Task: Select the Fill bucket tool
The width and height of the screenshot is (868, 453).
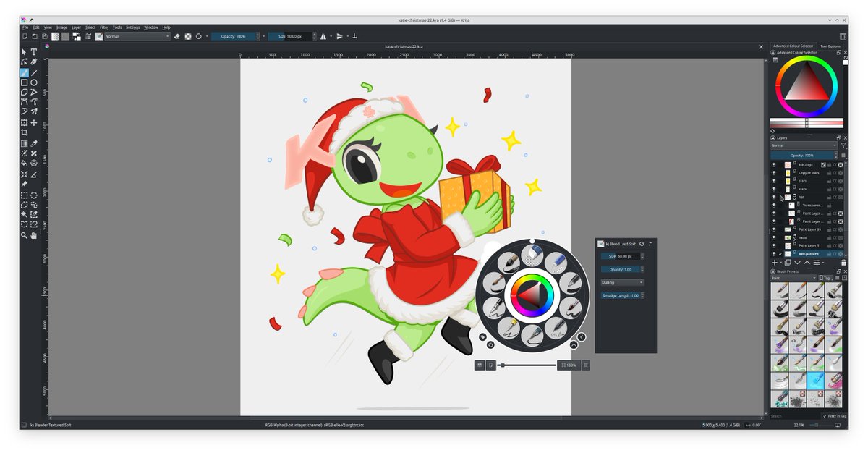Action: [24, 163]
